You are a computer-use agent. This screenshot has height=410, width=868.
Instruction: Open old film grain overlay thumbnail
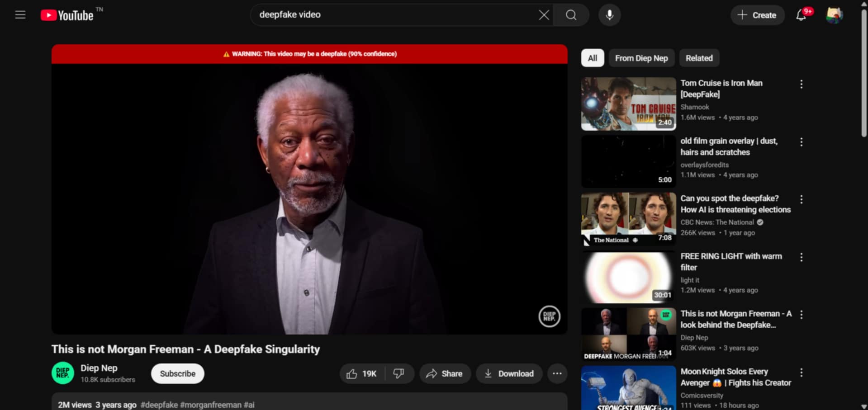pos(629,161)
